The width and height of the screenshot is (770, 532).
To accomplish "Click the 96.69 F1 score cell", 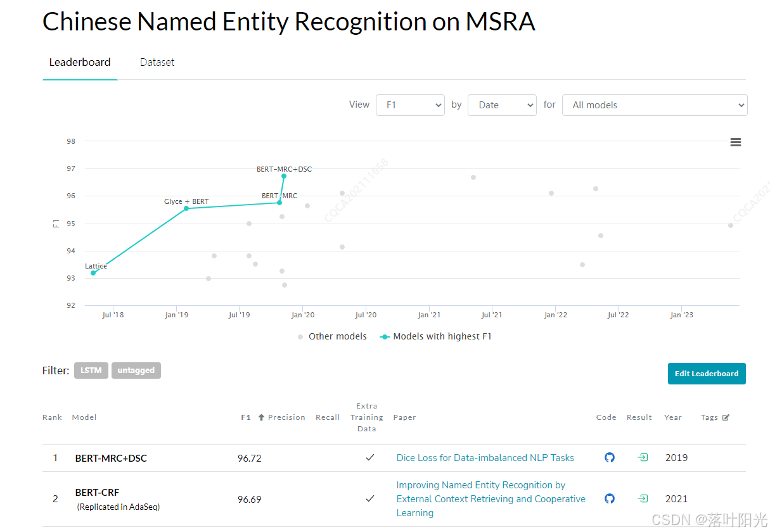I will (x=250, y=499).
